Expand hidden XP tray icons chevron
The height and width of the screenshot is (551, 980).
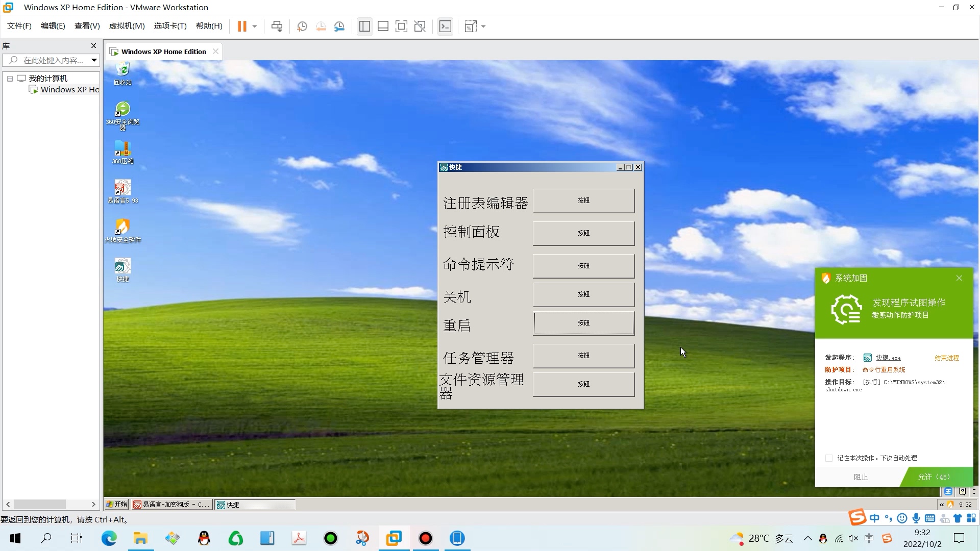click(942, 505)
